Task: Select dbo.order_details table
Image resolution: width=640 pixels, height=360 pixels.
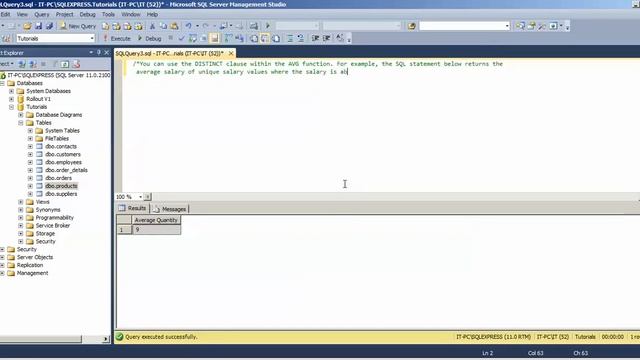Action: coord(66,170)
